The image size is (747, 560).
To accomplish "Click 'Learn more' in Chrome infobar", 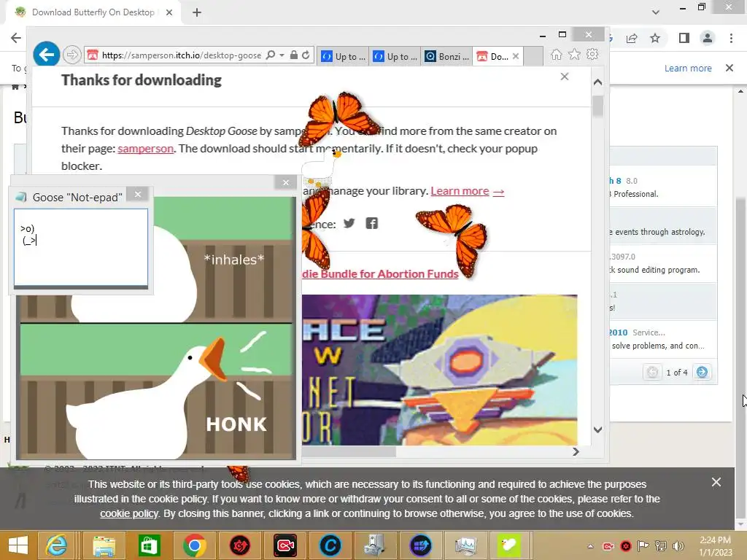I will [x=688, y=68].
